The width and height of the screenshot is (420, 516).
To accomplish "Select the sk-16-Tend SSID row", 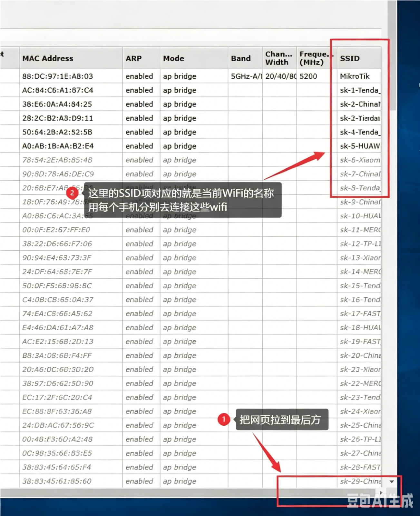I will 360,300.
